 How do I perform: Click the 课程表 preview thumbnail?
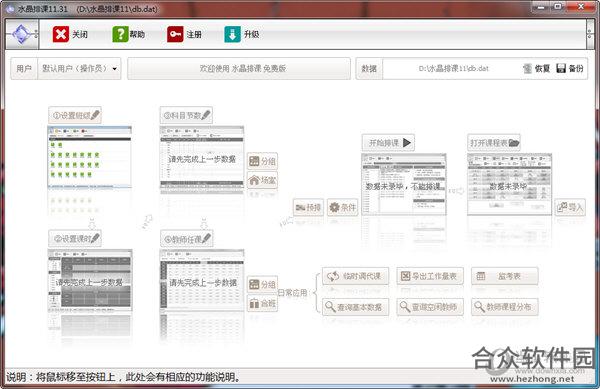(509, 184)
